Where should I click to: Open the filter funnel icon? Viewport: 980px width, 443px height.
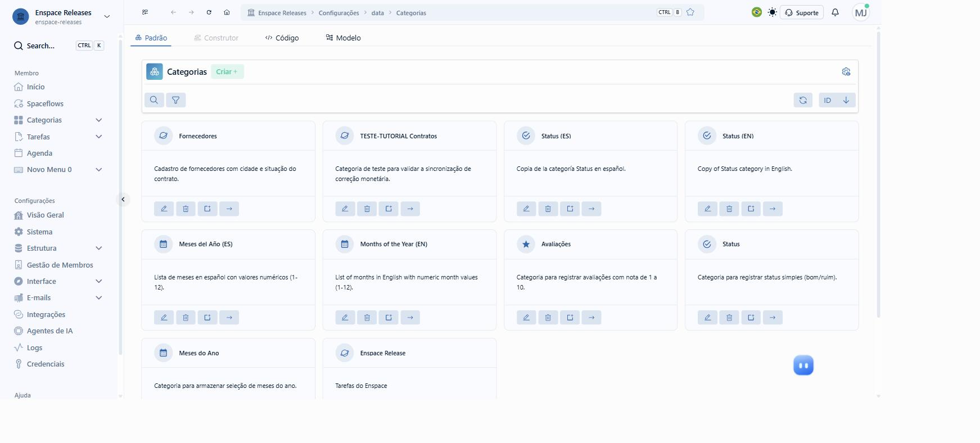click(176, 100)
